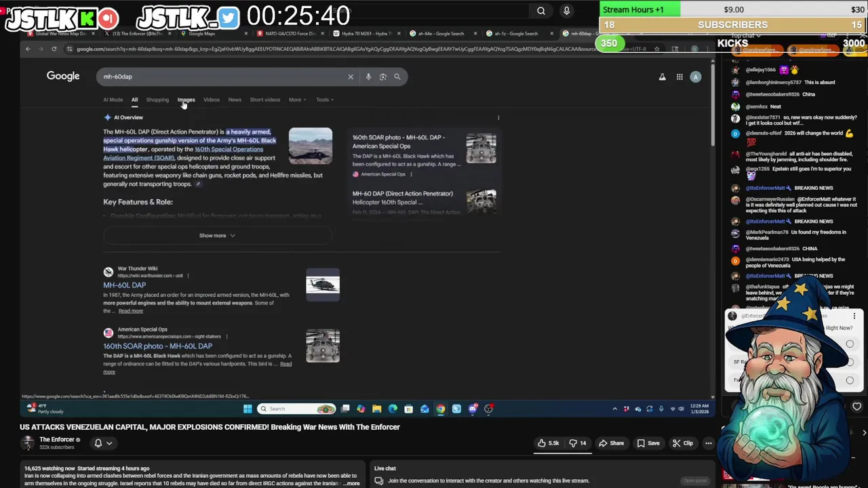Open notification bell dropdown for The Enforcer
Screen dimensions: 868x488
click(x=102, y=443)
